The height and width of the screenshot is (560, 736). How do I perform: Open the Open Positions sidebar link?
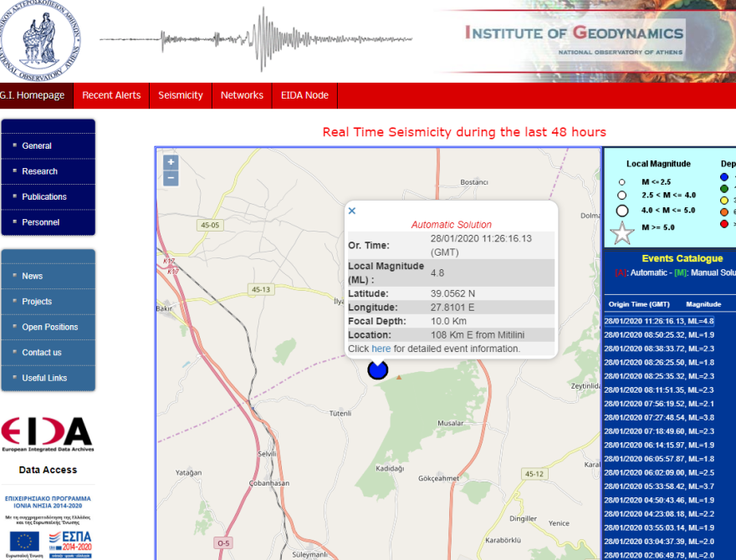click(x=50, y=327)
